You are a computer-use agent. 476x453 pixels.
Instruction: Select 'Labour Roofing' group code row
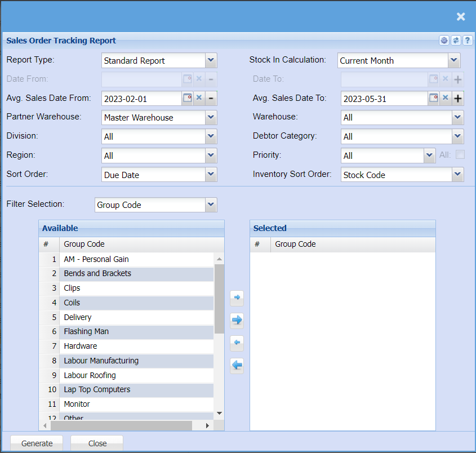[x=90, y=375]
